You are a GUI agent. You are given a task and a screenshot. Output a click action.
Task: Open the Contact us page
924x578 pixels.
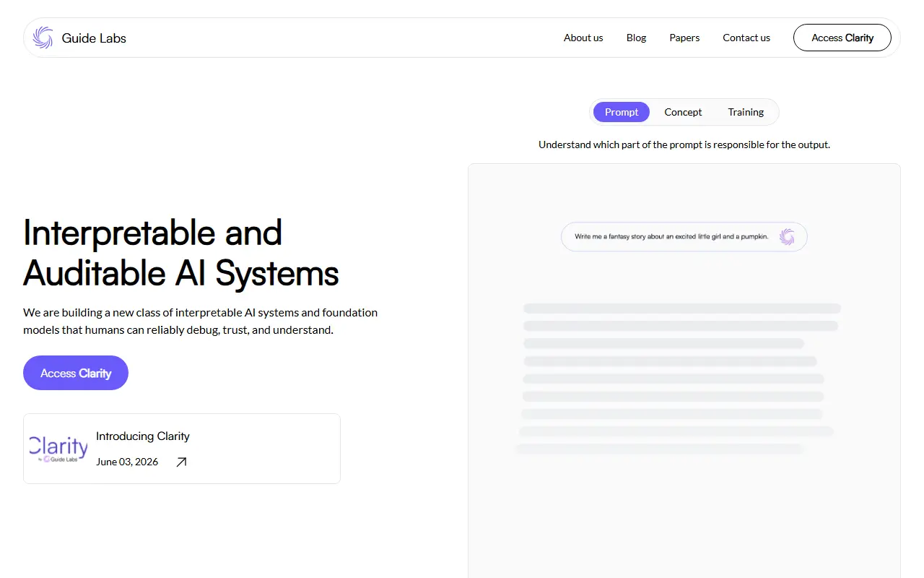(x=746, y=38)
